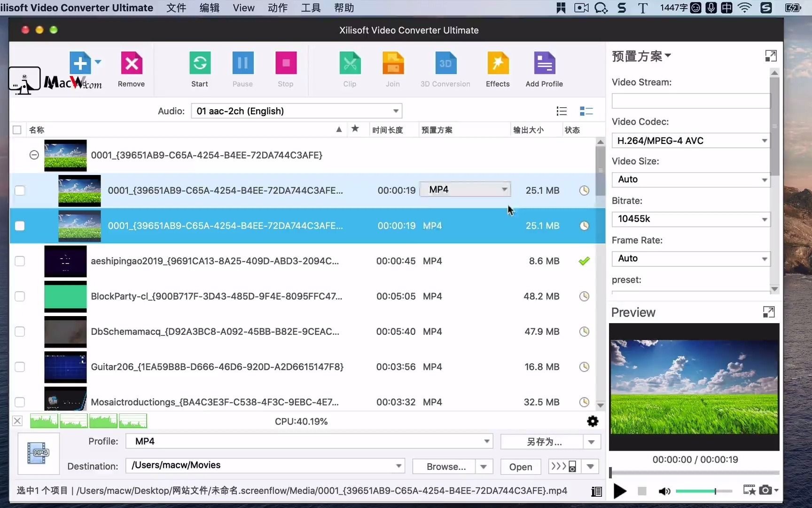
Task: Switch to thumbnail detail view icon
Action: (x=586, y=111)
